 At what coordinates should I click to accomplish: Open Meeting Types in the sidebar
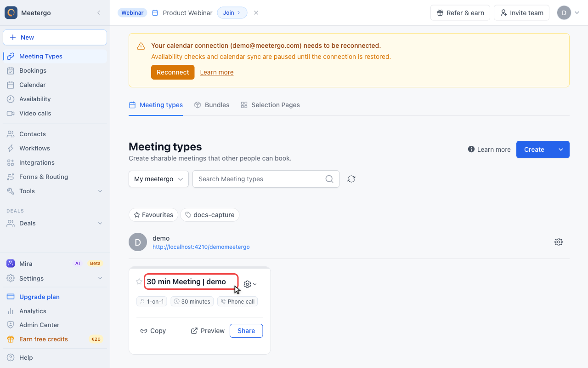click(x=55, y=56)
